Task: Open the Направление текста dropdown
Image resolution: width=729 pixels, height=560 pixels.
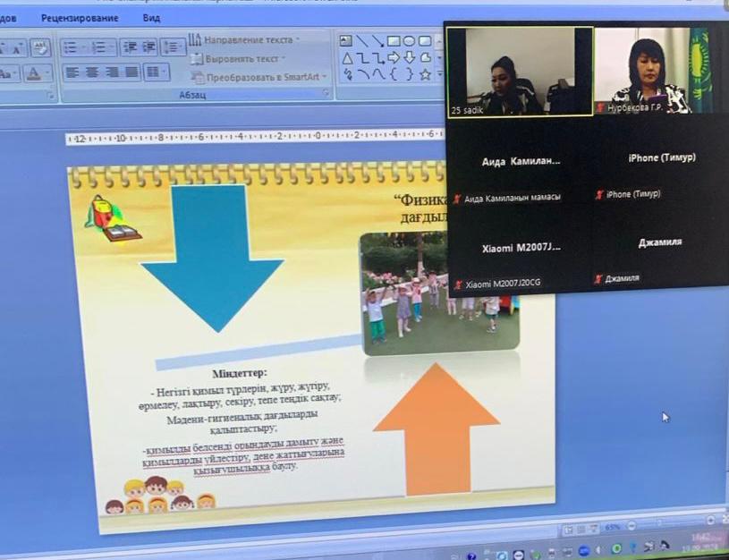Action: (x=244, y=40)
